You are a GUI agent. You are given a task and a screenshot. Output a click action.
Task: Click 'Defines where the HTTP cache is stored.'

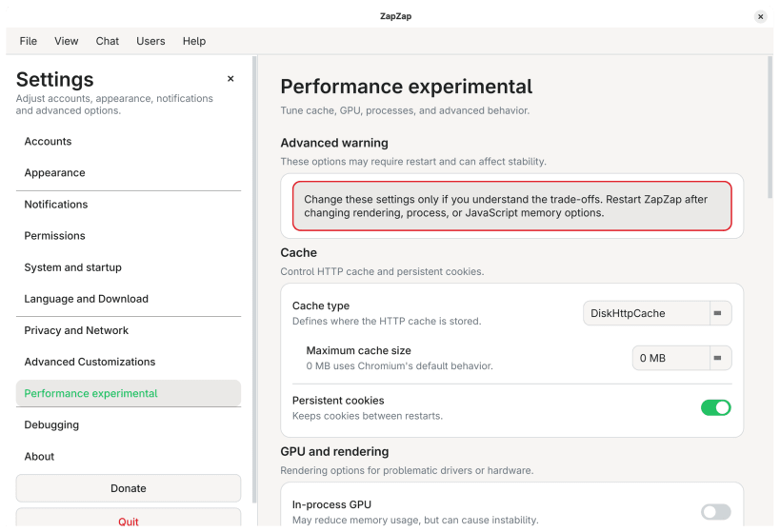[387, 321]
